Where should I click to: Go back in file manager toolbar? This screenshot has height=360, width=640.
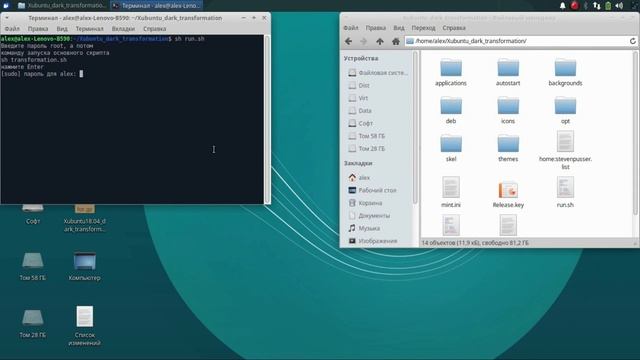(348, 41)
